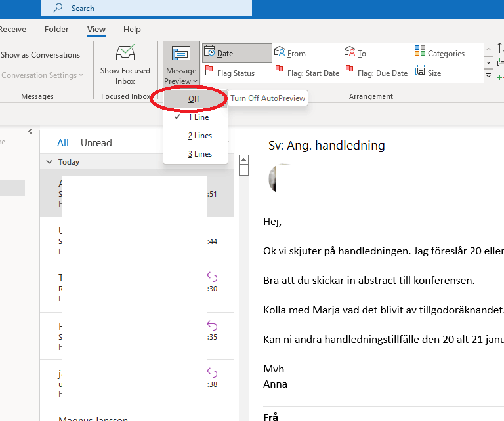Viewport: 504px width, 421px height.
Task: Select 1 Line preview option
Action: [196, 117]
